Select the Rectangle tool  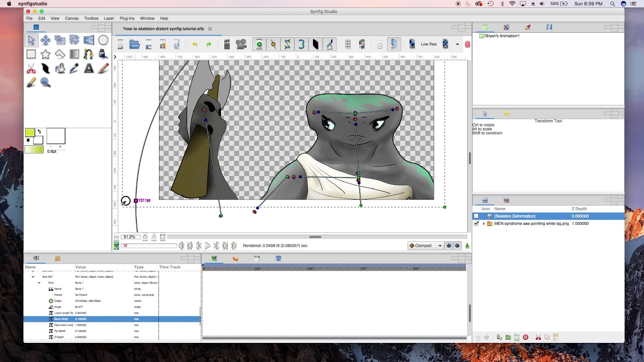[31, 54]
